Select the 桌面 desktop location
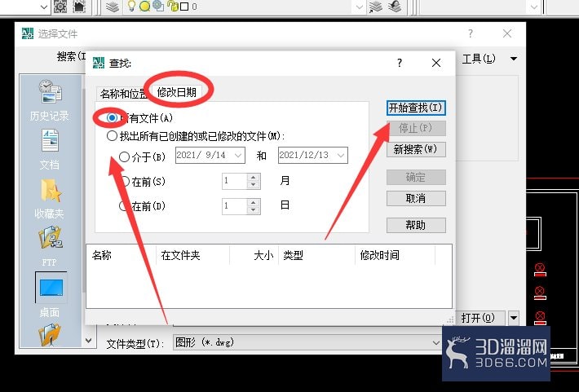Viewport: 579px width, 392px height. (x=51, y=294)
